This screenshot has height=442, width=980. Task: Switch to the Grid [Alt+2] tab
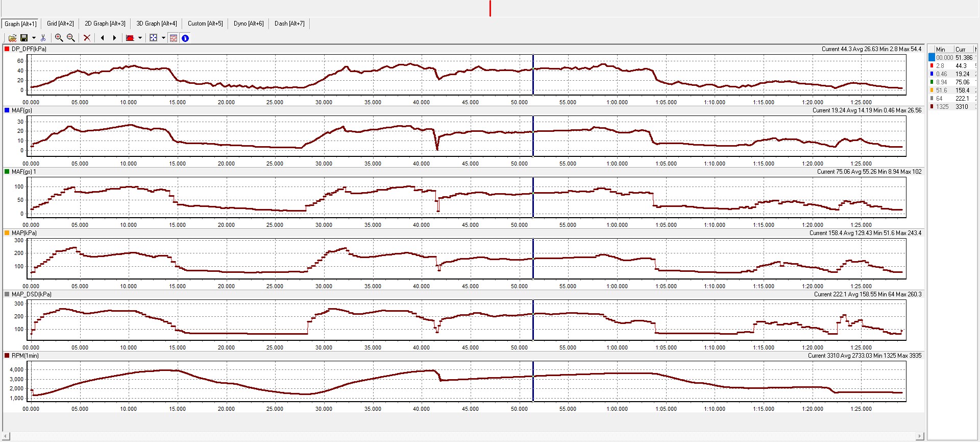coord(60,24)
